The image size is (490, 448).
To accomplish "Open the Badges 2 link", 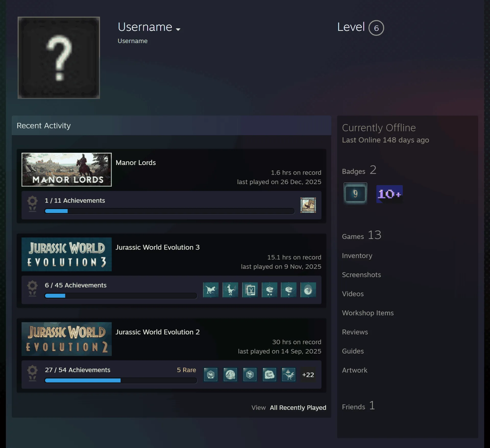I will pos(359,170).
